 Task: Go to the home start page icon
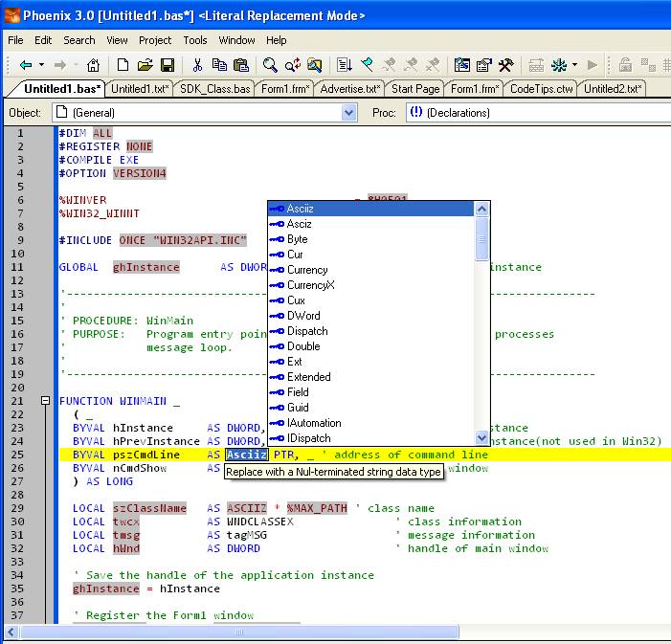(93, 65)
